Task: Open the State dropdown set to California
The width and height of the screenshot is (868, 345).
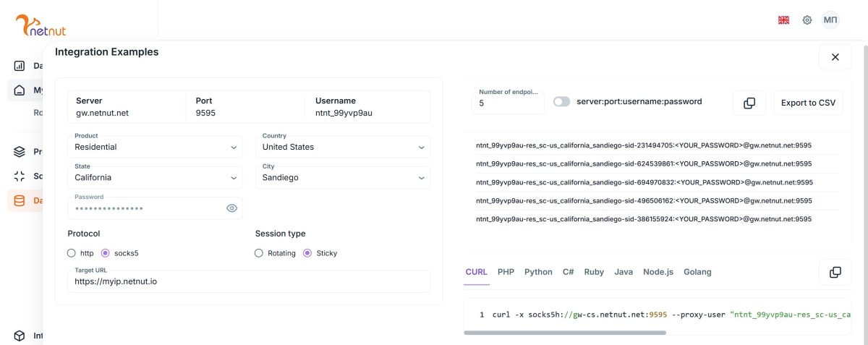Action: coord(156,177)
